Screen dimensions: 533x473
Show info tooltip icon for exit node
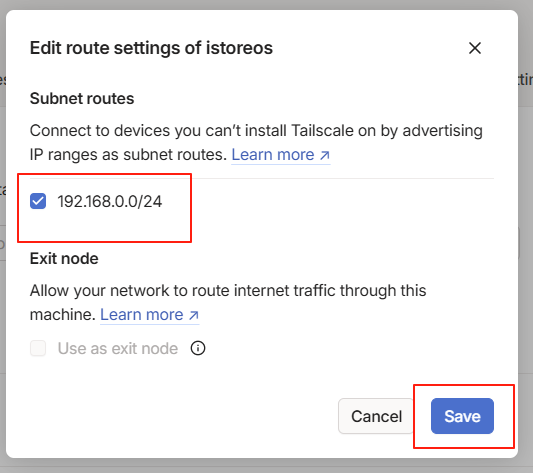point(198,348)
